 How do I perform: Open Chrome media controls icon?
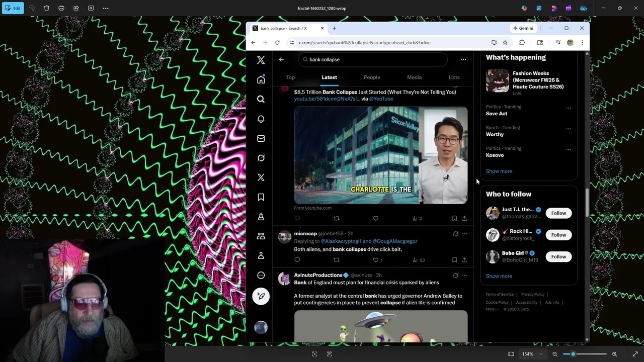[558, 43]
